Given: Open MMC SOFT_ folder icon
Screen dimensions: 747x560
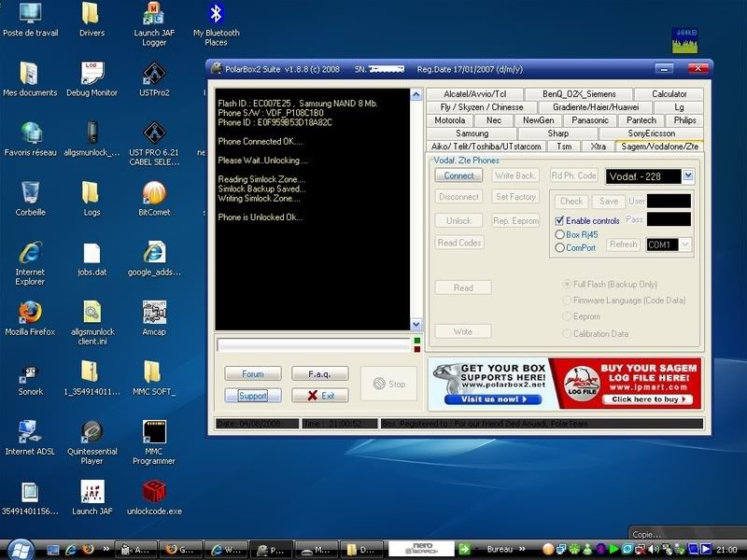Looking at the screenshot, I should pos(154,379).
